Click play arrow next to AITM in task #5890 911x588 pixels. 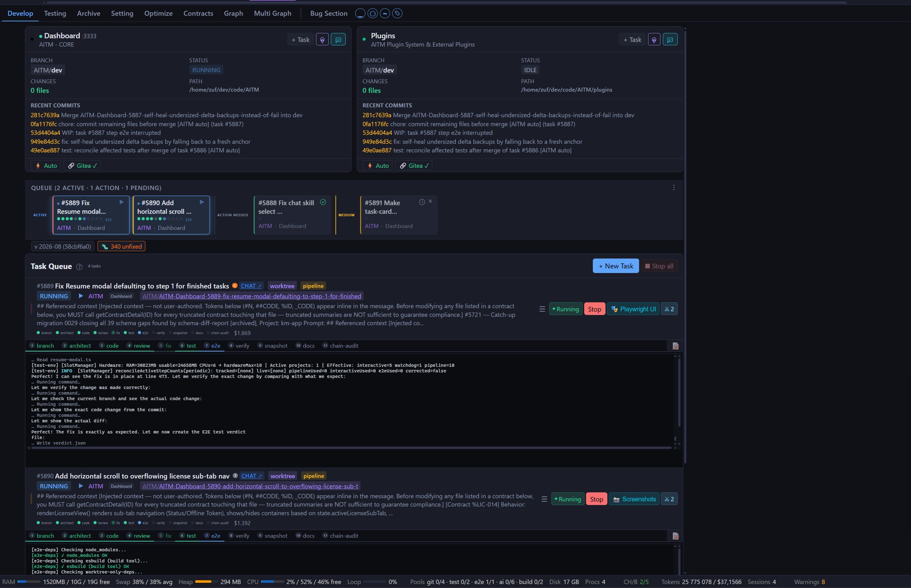(81, 486)
